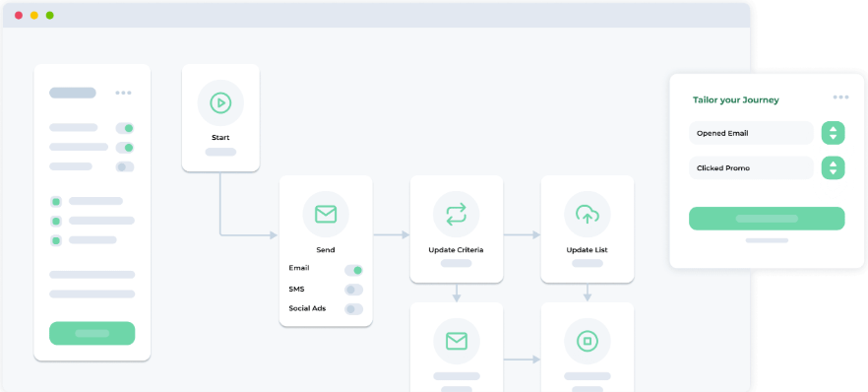Viewport: 868px width, 392px height.
Task: Open the Clicked Promo stepper arrows
Action: pos(834,167)
